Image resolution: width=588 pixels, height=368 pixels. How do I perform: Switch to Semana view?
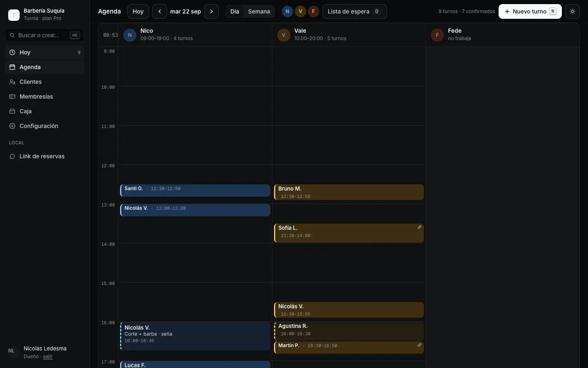pyautogui.click(x=259, y=11)
